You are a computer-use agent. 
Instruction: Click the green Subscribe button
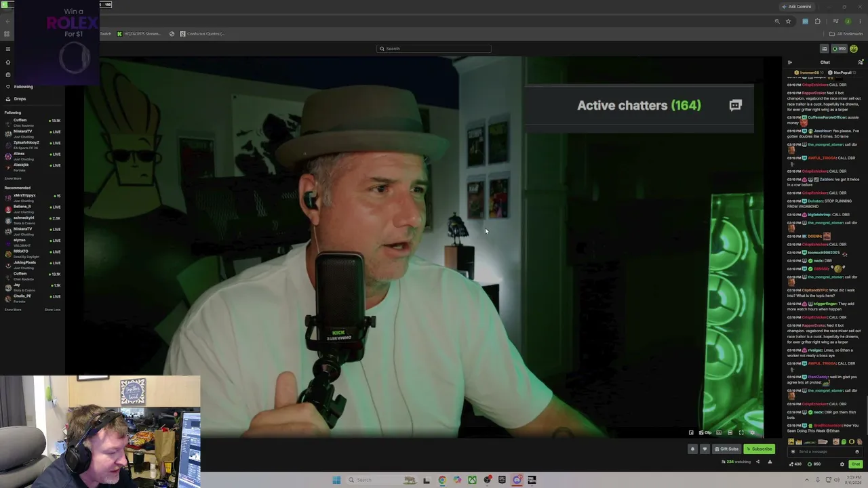coord(759,449)
